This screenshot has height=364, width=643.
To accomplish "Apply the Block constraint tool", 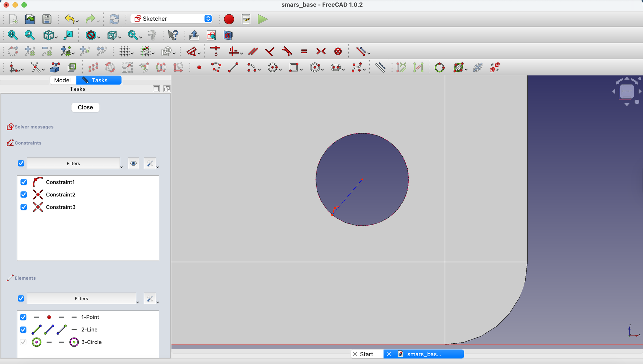I will (x=338, y=52).
